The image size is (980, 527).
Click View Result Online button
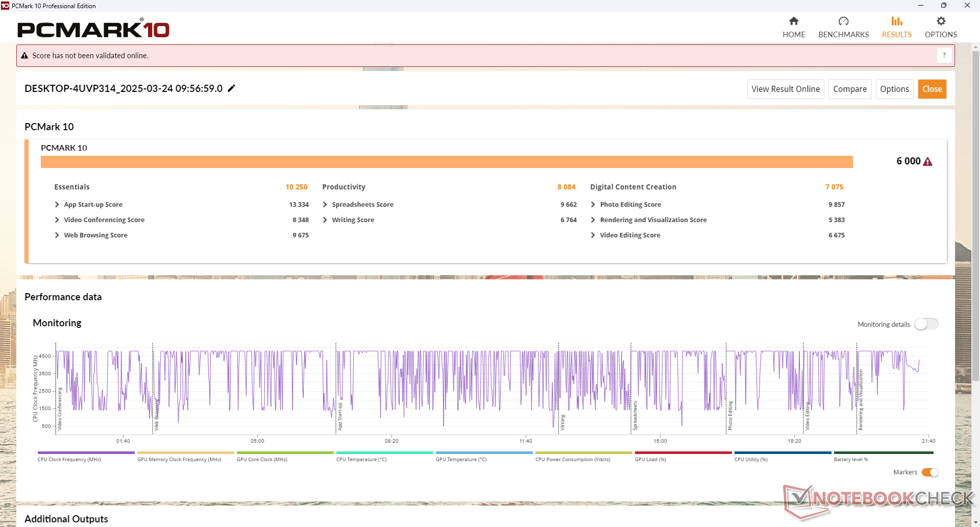(786, 89)
